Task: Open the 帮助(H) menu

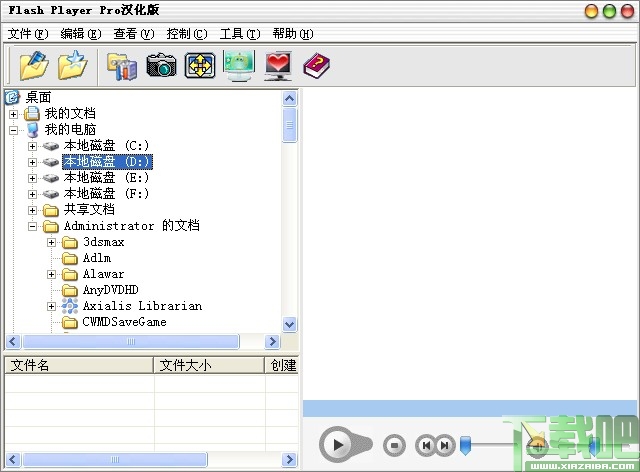Action: click(x=293, y=33)
